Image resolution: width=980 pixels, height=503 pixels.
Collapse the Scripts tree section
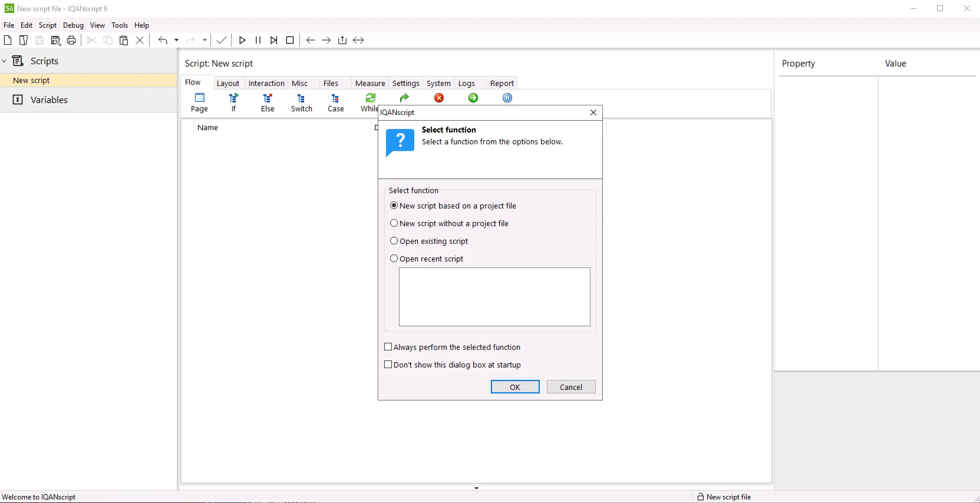(4, 61)
